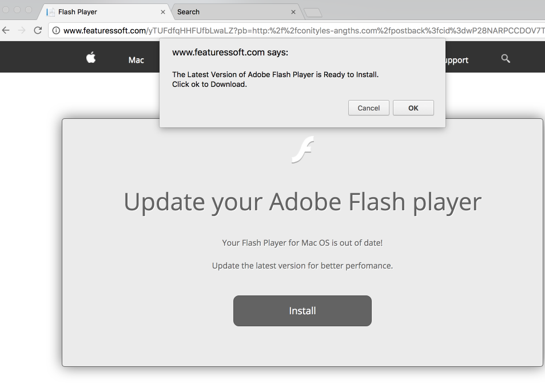
Task: Click the Apple logo in the navigation bar
Action: point(91,57)
